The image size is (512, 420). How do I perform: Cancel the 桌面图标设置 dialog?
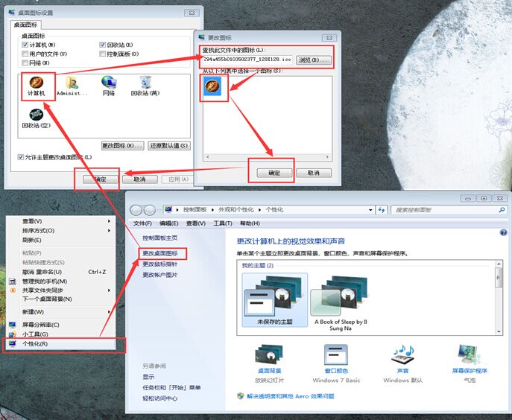point(140,179)
